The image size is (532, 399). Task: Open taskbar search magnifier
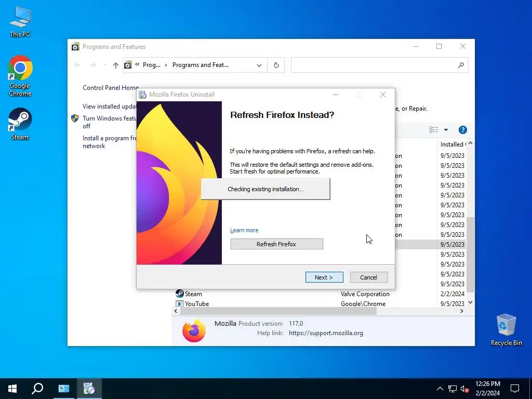point(37,389)
